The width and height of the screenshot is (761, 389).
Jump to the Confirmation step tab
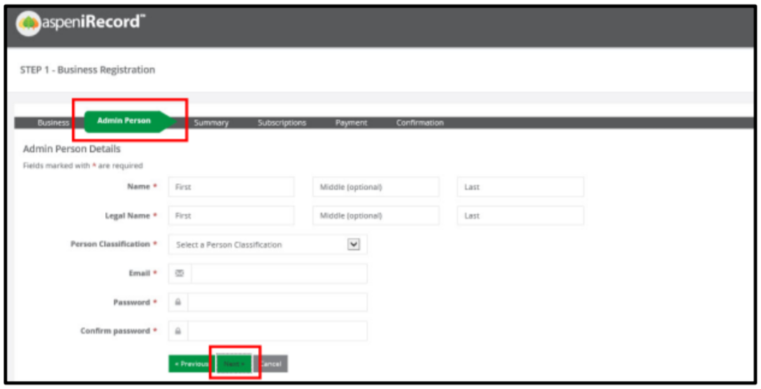420,123
